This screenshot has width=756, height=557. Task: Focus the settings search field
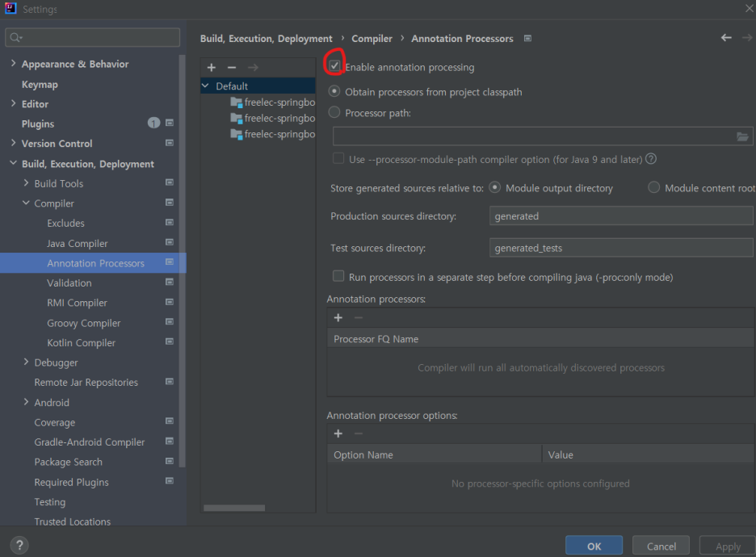93,38
